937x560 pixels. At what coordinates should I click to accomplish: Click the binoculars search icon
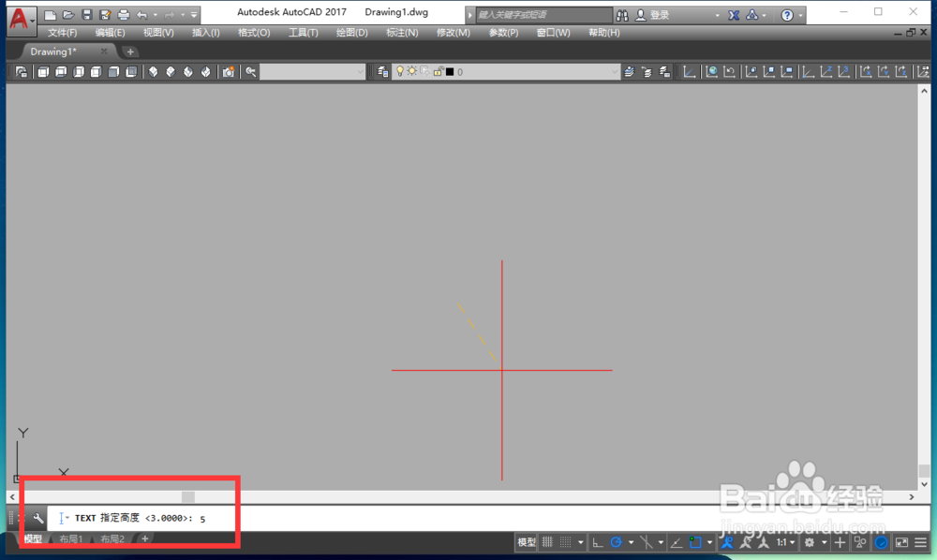622,16
